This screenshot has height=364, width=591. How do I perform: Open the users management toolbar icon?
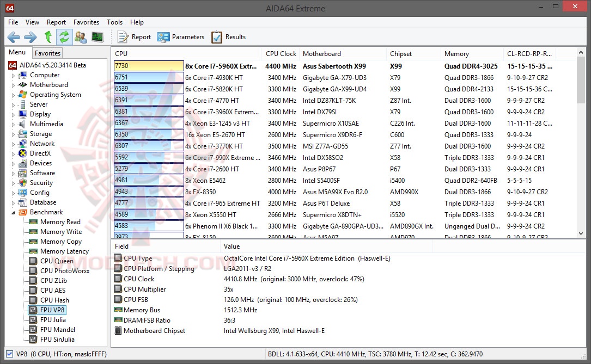(81, 37)
